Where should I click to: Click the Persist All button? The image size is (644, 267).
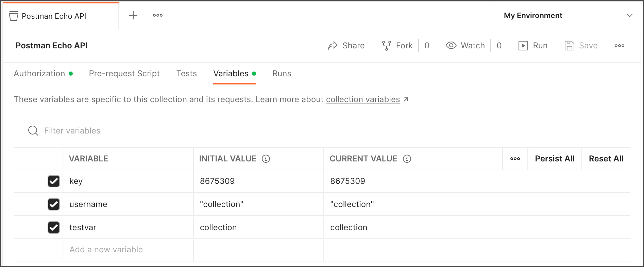click(x=555, y=159)
